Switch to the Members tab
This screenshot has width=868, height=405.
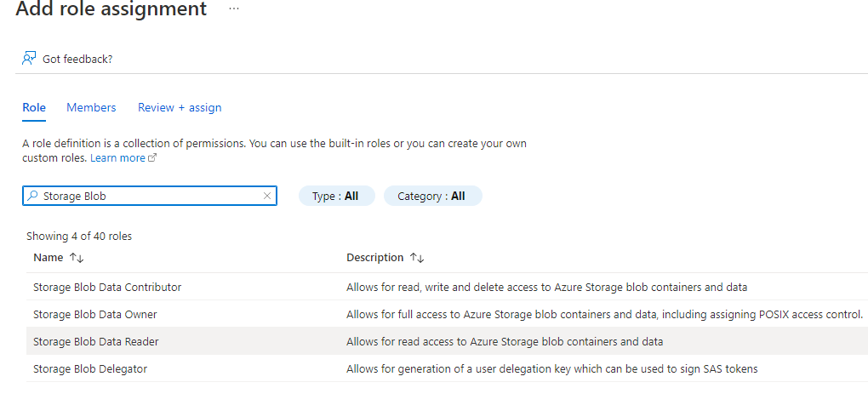[91, 107]
